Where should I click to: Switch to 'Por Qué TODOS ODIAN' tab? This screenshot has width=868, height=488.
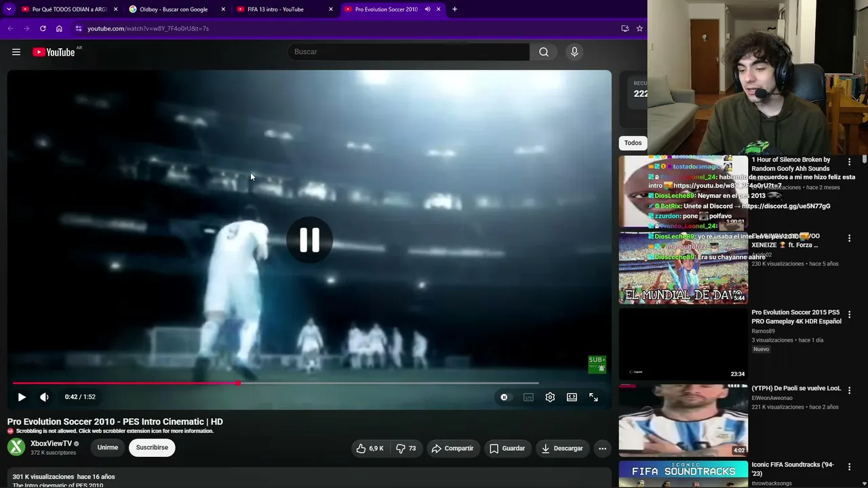(x=70, y=9)
